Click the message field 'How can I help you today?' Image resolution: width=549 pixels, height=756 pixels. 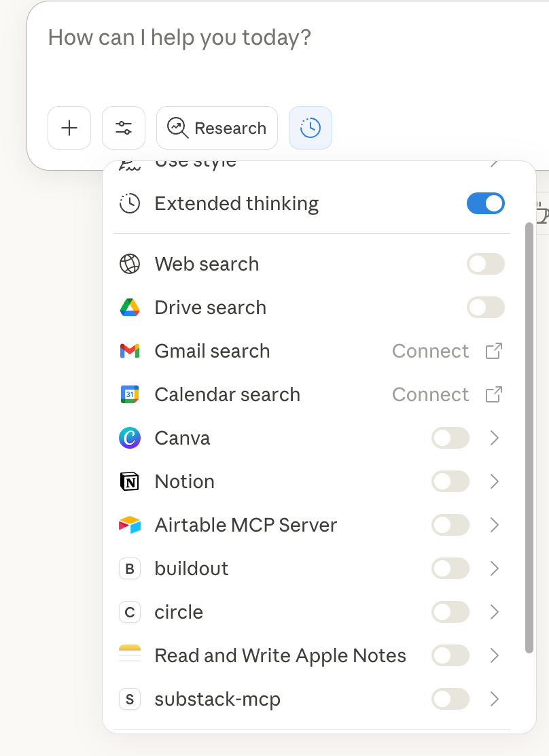(x=179, y=37)
